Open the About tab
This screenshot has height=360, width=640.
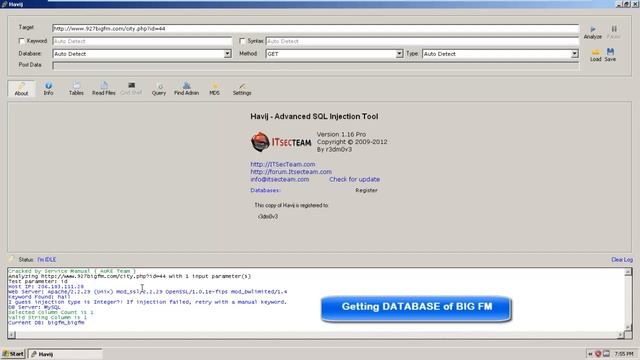tap(21, 89)
